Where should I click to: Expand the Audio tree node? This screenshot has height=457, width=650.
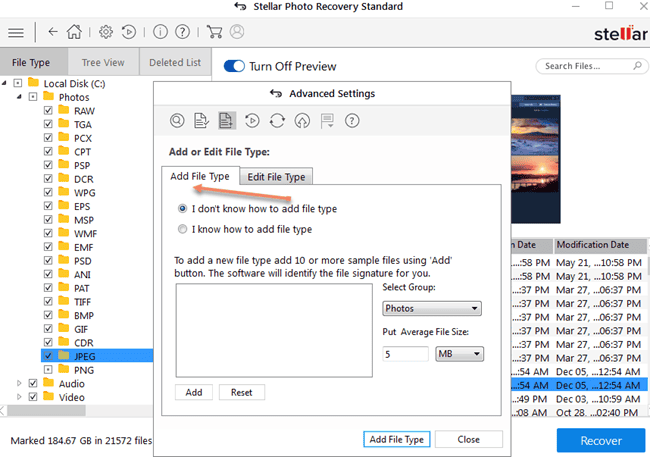(x=19, y=383)
